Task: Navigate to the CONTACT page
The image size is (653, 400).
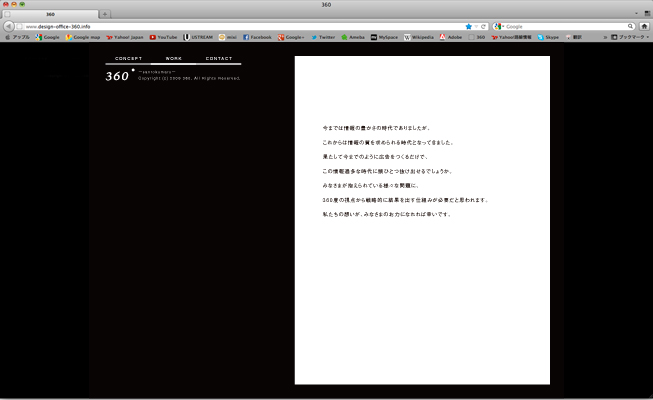Action: point(219,59)
